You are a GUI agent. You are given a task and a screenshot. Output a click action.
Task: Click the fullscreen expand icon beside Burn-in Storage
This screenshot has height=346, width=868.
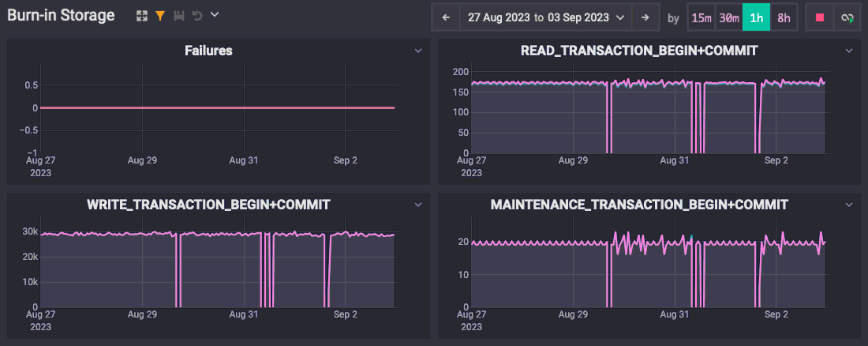coord(142,16)
